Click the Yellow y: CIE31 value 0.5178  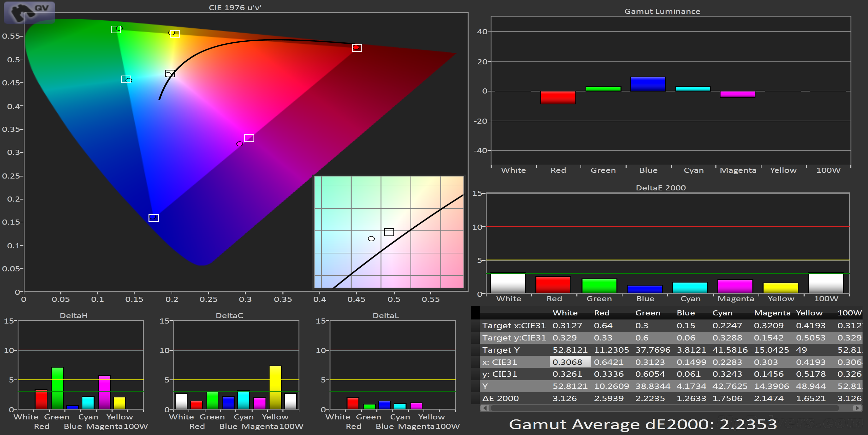click(811, 374)
